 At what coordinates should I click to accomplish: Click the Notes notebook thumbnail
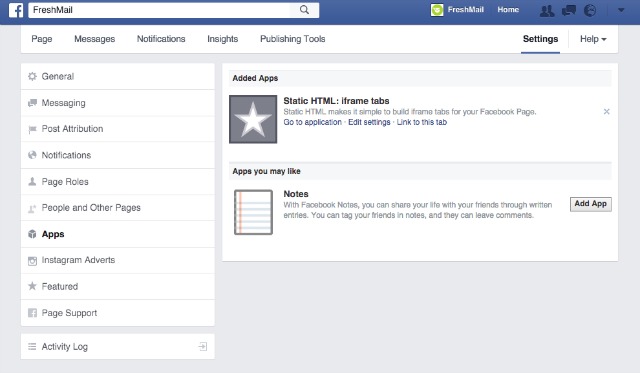coord(253,212)
